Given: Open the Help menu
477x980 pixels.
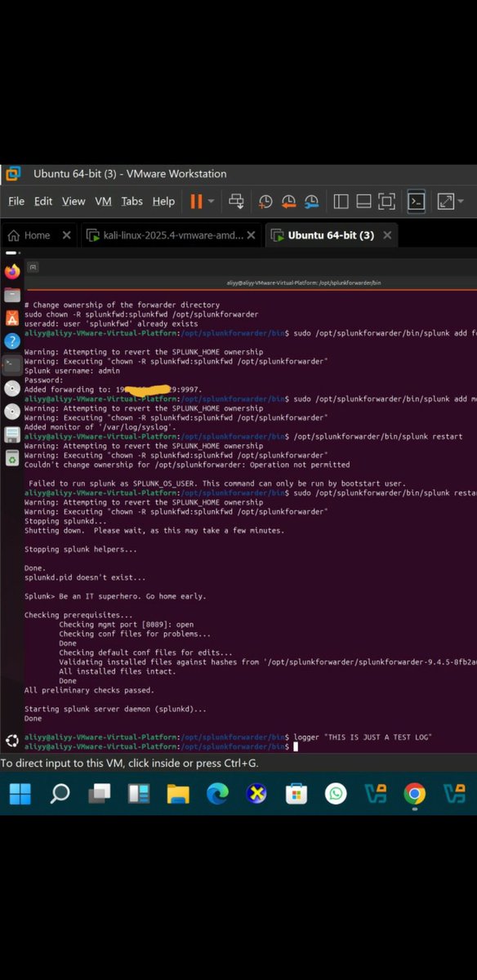Looking at the screenshot, I should [x=163, y=201].
